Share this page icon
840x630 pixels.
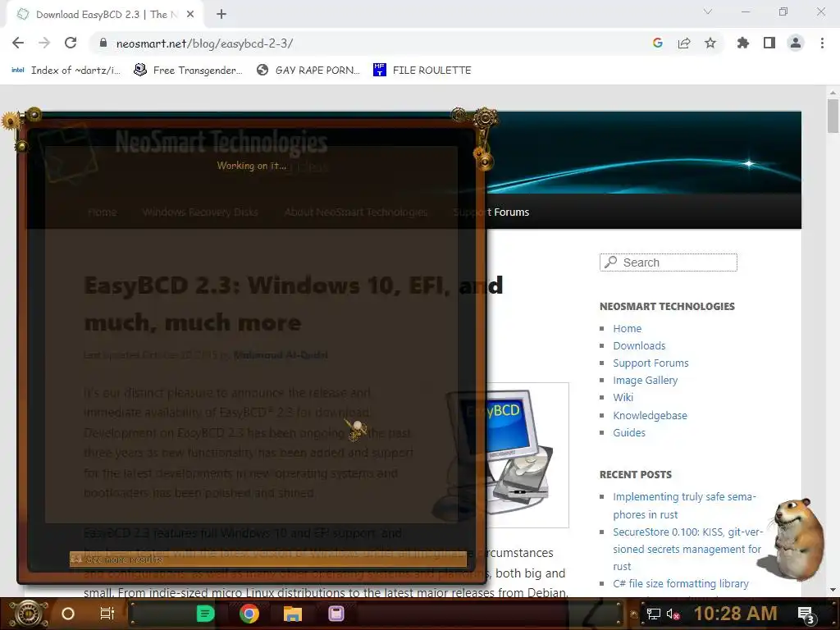(x=684, y=43)
